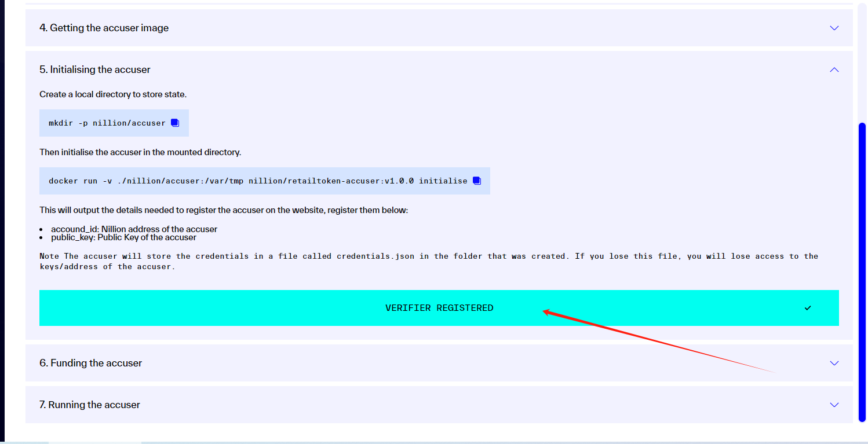
Task: Copy the mkdir nillion/accuser command
Action: coord(175,123)
